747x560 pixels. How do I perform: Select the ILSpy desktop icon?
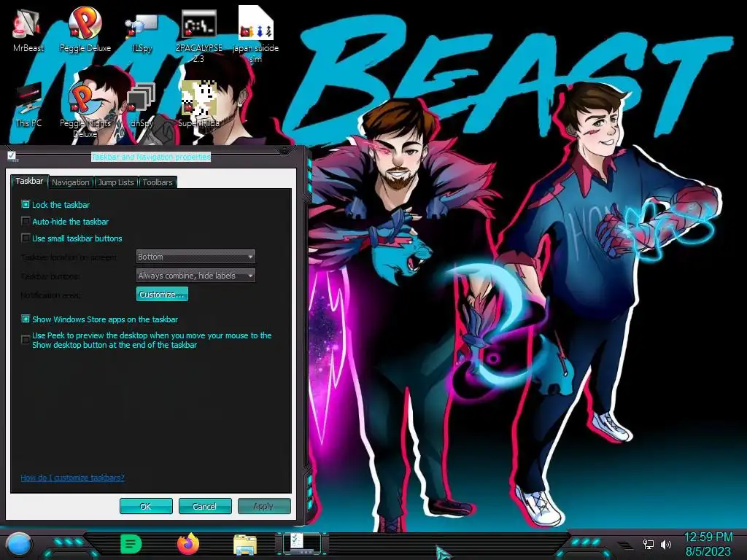pyautogui.click(x=142, y=32)
